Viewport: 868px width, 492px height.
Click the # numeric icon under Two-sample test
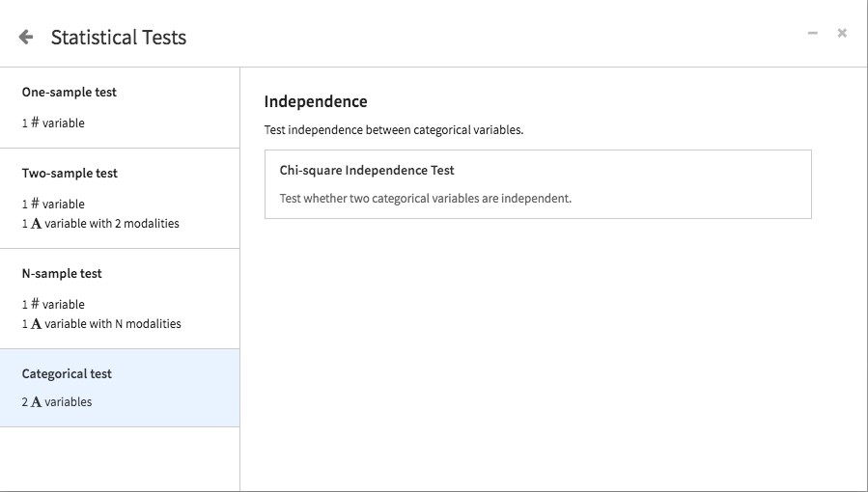click(x=35, y=204)
